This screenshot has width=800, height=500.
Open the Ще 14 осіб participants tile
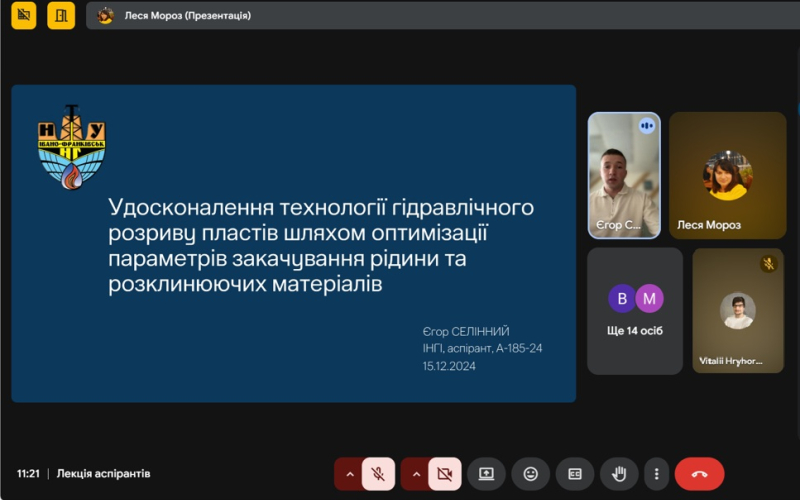coord(635,311)
